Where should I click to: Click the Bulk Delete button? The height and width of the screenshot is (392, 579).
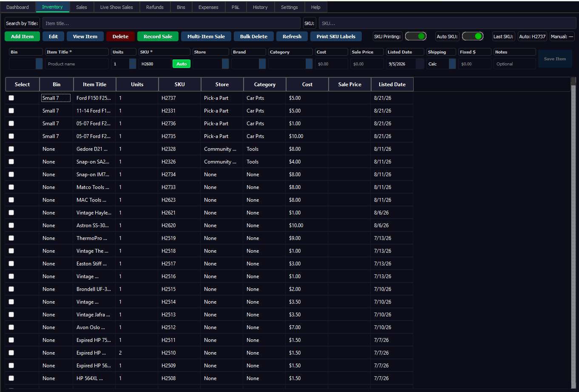click(x=254, y=37)
